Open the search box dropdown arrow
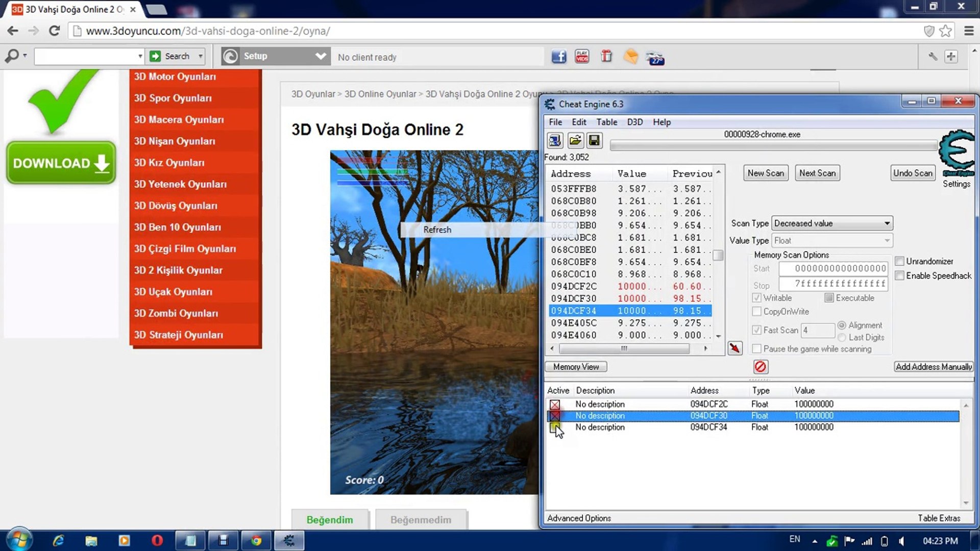Image resolution: width=980 pixels, height=551 pixels. pyautogui.click(x=140, y=56)
